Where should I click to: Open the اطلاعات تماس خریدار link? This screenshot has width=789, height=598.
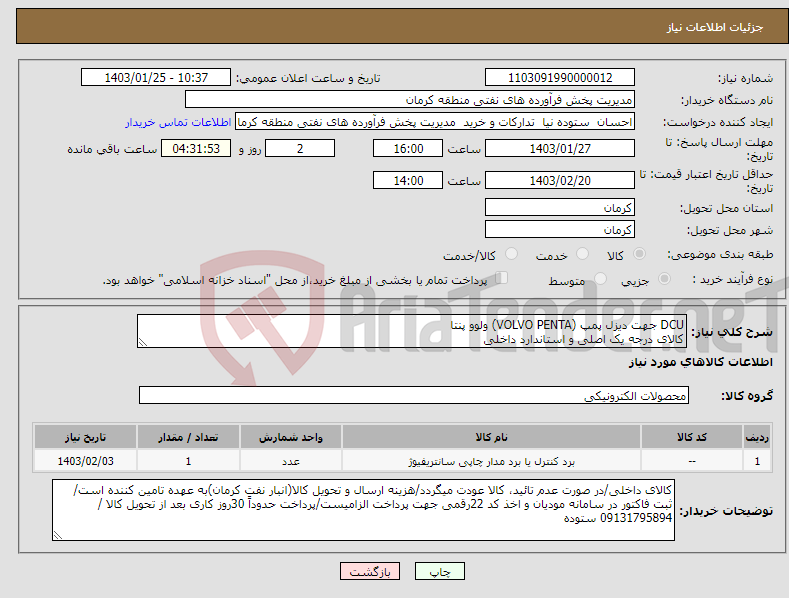coord(178,122)
